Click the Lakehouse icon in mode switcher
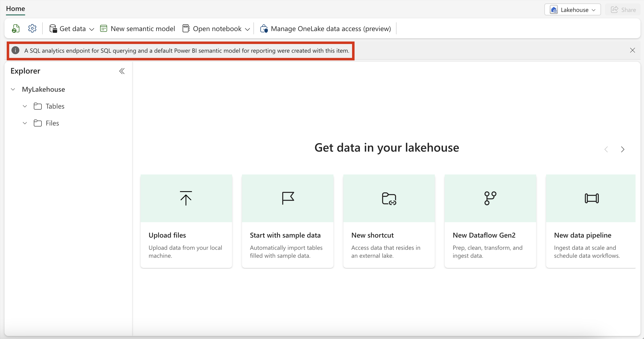The height and width of the screenshot is (339, 644). tap(554, 10)
